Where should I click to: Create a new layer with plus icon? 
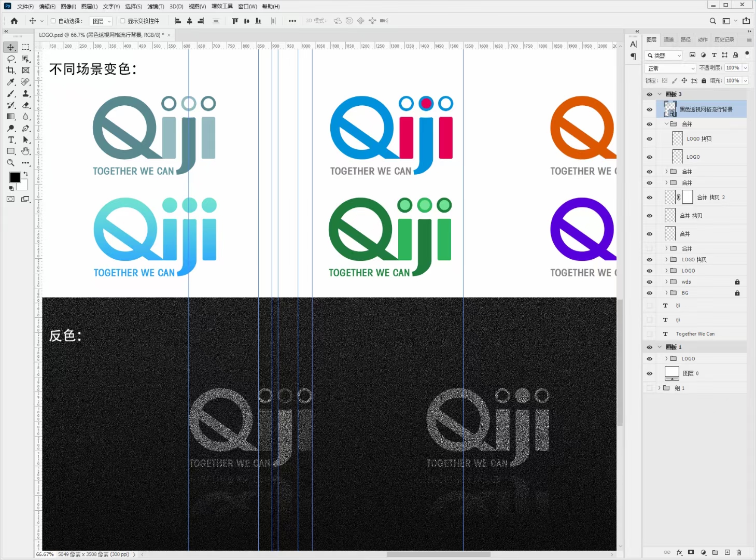click(x=727, y=552)
